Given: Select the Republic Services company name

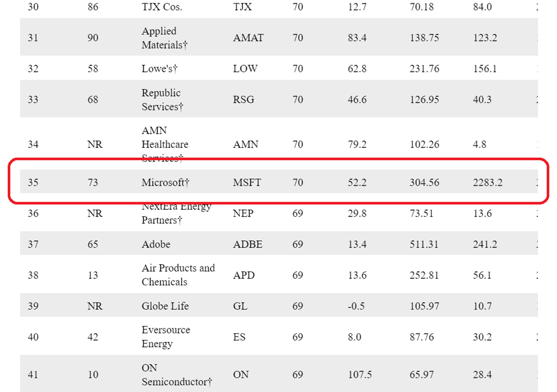Looking at the screenshot, I should coord(162,99).
